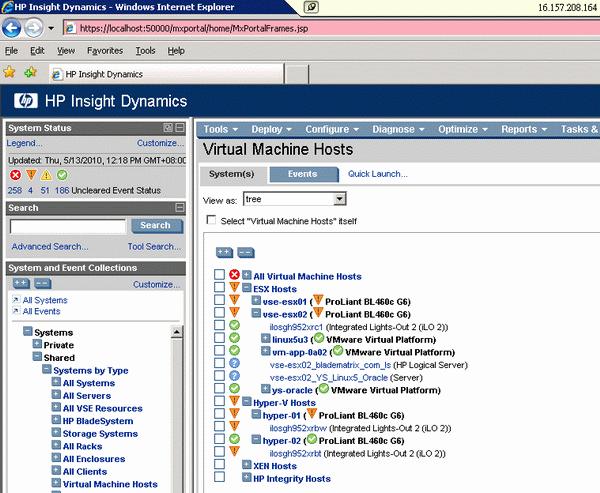Expand the XEN Hosts node

tap(247, 465)
